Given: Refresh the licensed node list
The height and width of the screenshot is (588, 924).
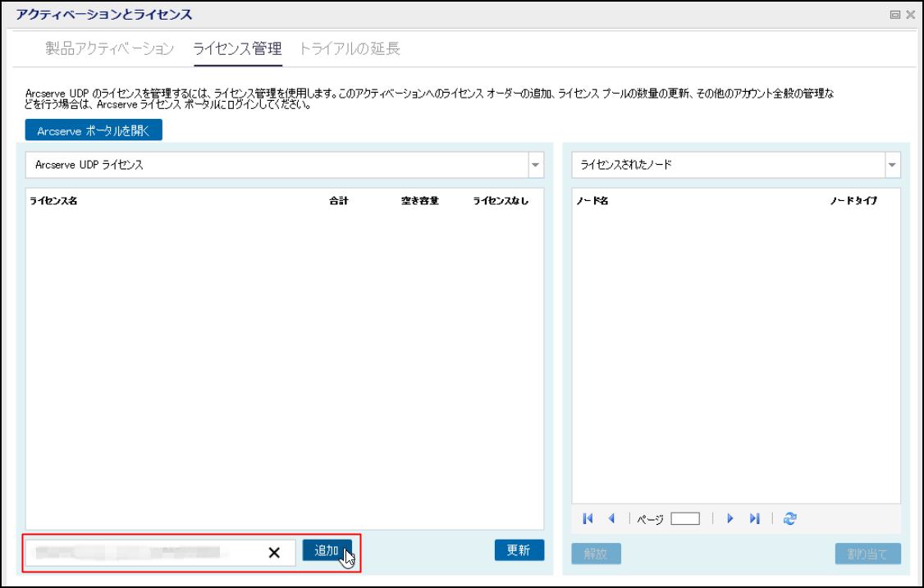Looking at the screenshot, I should [789, 518].
